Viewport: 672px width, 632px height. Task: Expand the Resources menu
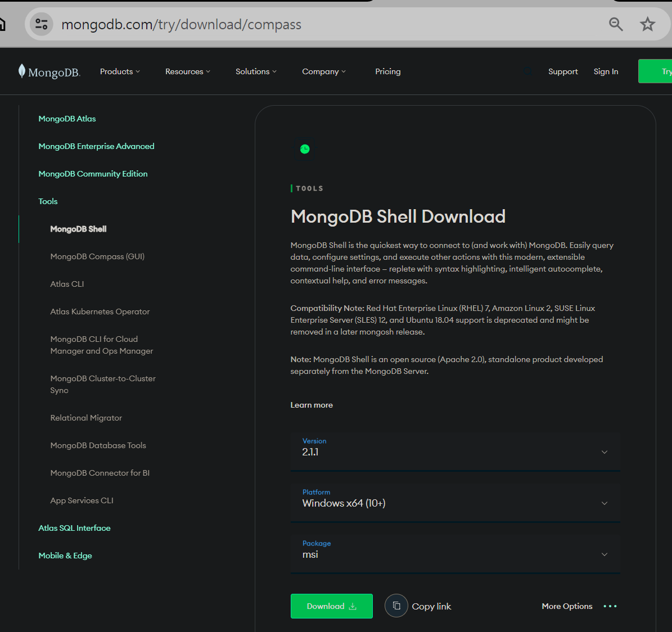point(188,71)
